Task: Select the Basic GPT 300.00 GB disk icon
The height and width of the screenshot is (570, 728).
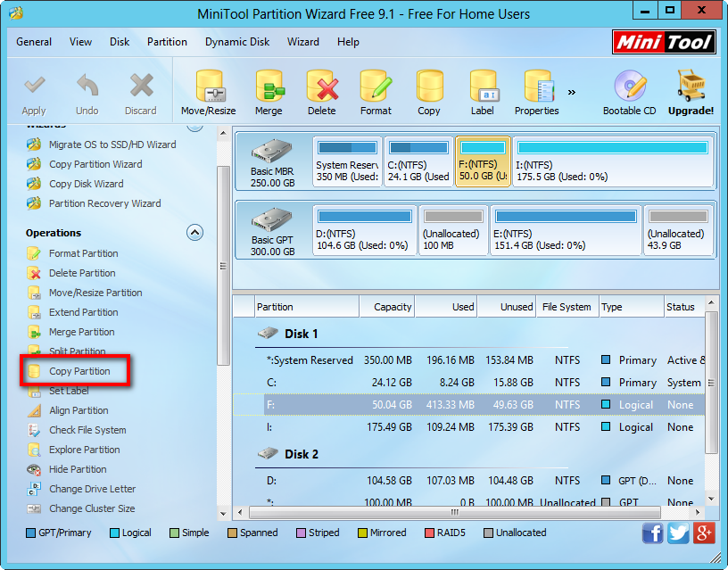Action: [272, 231]
